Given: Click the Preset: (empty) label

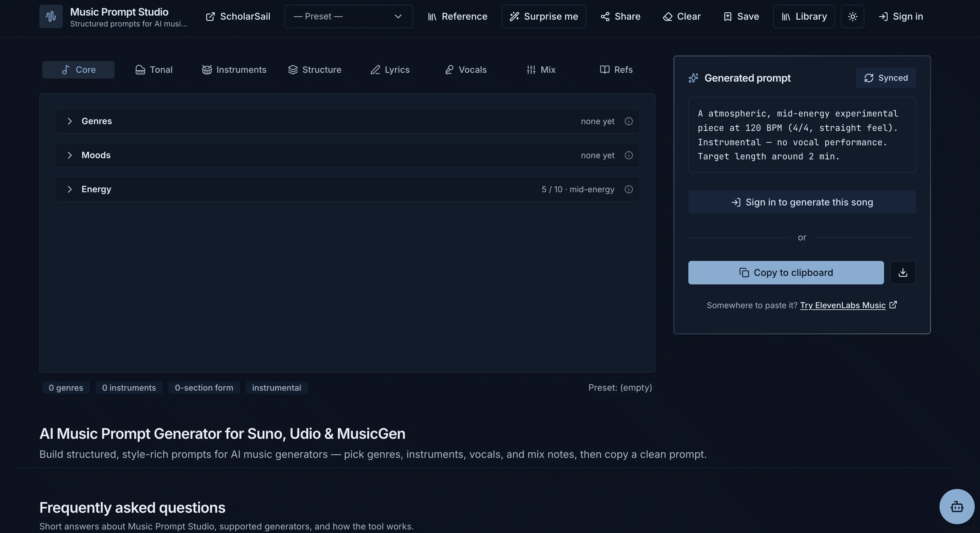Looking at the screenshot, I should [x=620, y=388].
